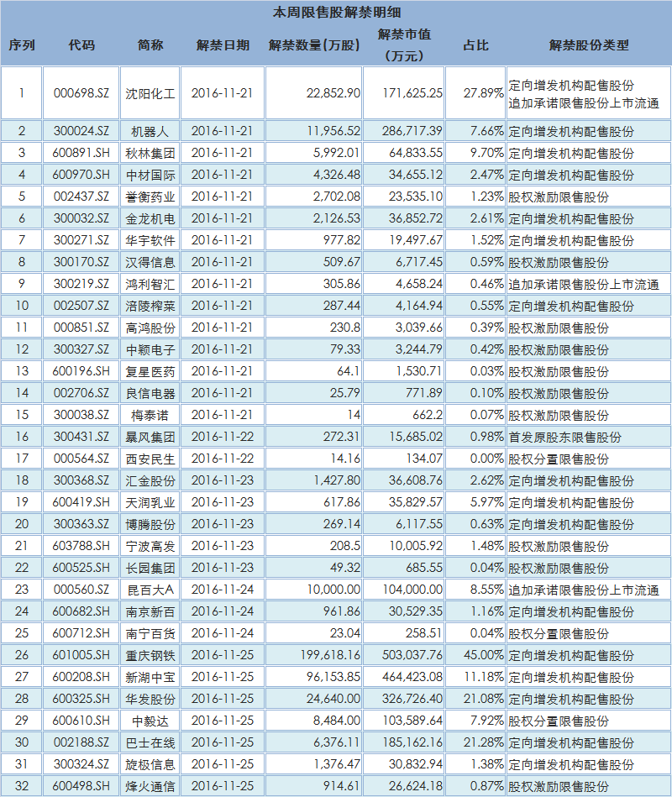Click market value 171,625.25
Viewport: 672px width, 797px height.
point(412,93)
